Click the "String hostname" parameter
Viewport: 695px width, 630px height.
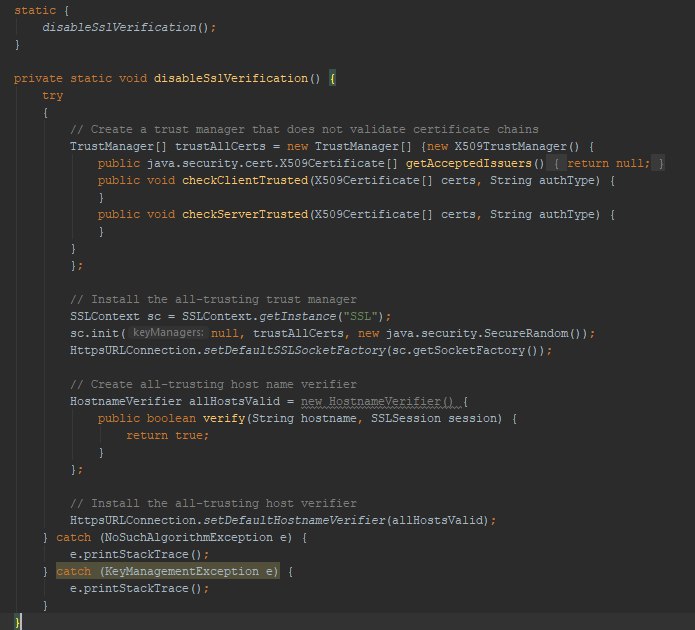pos(304,419)
